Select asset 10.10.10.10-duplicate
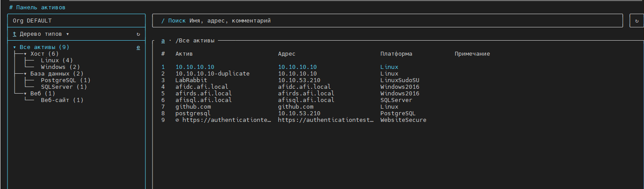The width and height of the screenshot is (644, 189). (213, 74)
